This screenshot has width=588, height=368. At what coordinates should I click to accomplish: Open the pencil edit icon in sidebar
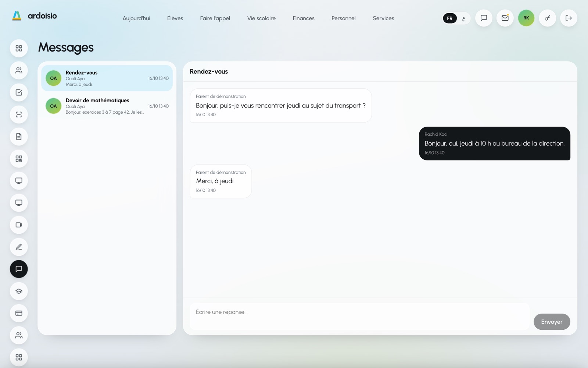[x=19, y=247]
